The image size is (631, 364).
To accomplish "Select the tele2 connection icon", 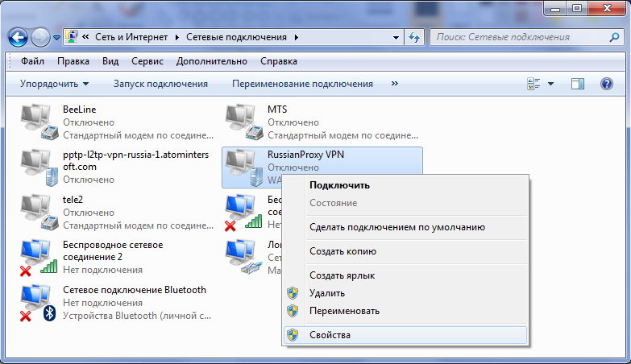I will tap(39, 213).
